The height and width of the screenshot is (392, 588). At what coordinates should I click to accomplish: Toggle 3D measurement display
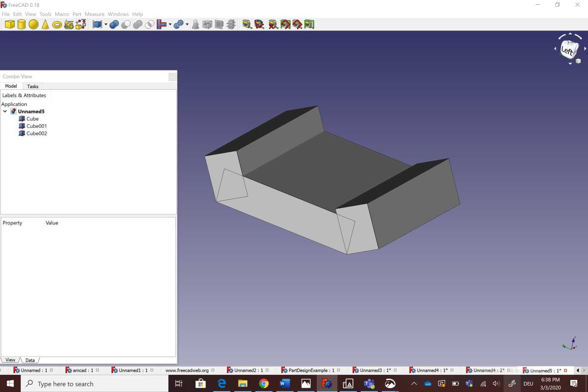(x=297, y=24)
